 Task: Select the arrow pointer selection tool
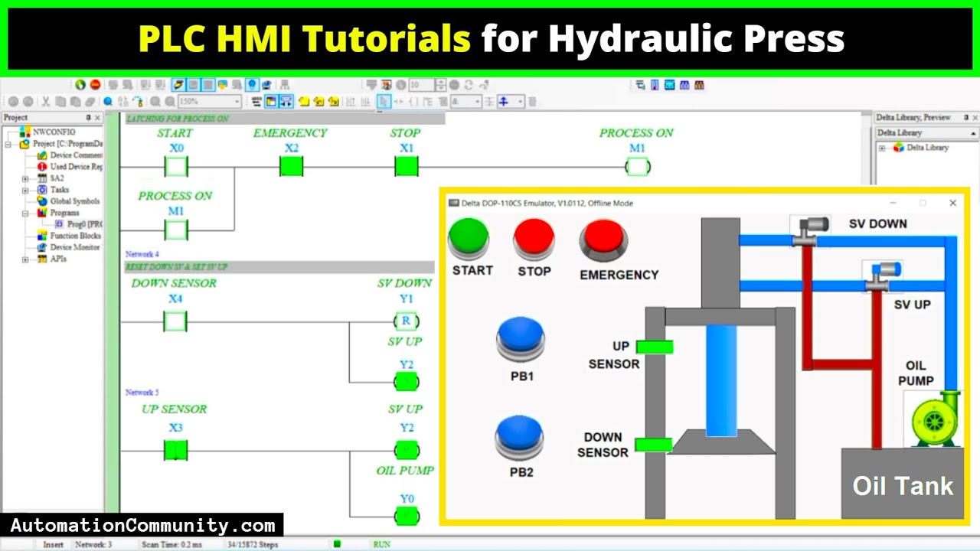pyautogui.click(x=384, y=102)
